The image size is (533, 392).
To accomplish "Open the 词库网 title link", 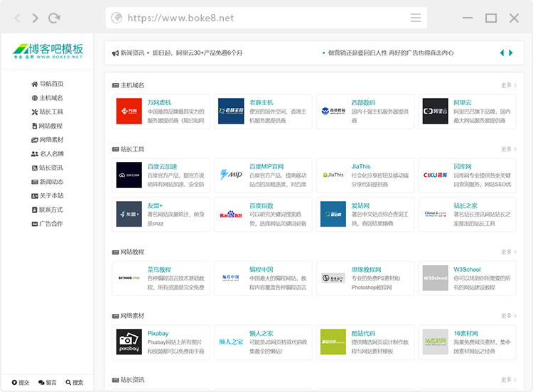I will (x=463, y=166).
